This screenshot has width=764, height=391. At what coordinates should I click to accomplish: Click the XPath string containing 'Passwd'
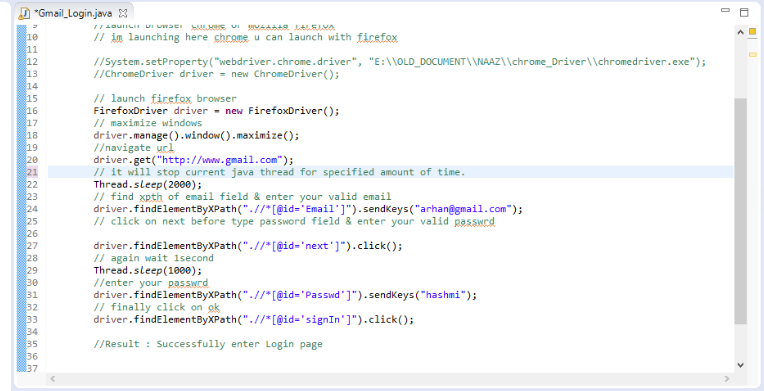[x=301, y=295]
